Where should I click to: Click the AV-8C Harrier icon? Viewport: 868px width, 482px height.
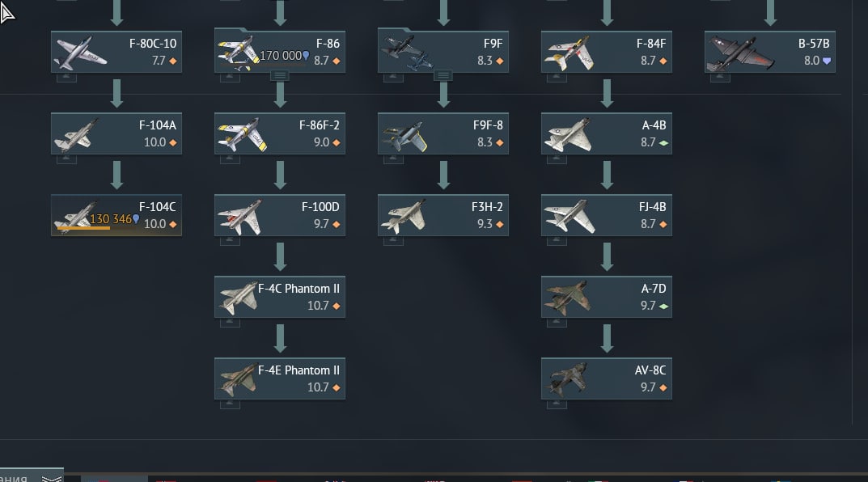click(567, 380)
